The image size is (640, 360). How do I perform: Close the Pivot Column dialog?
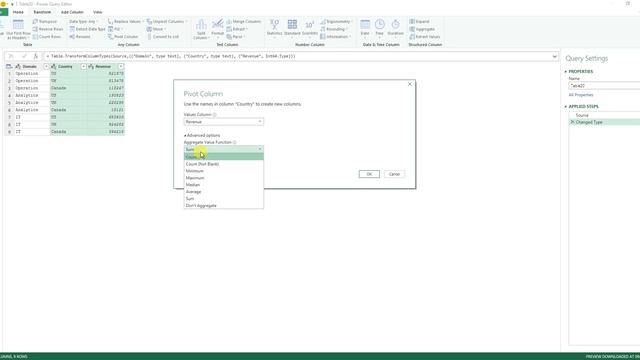point(410,84)
